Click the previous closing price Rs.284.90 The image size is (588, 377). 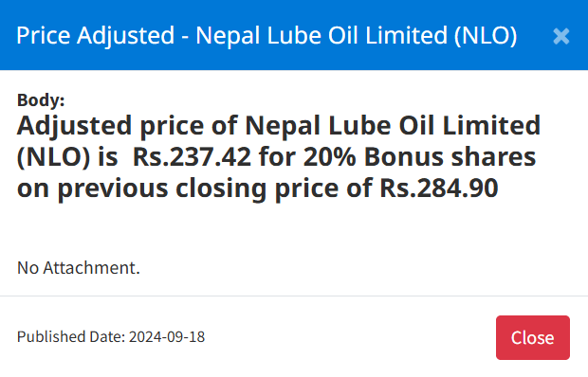[x=439, y=188]
